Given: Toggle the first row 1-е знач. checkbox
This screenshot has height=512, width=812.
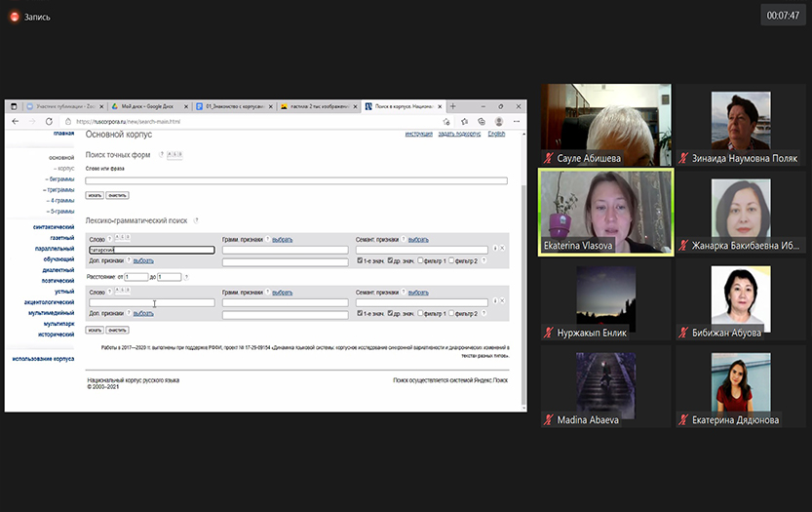Looking at the screenshot, I should coord(360,260).
